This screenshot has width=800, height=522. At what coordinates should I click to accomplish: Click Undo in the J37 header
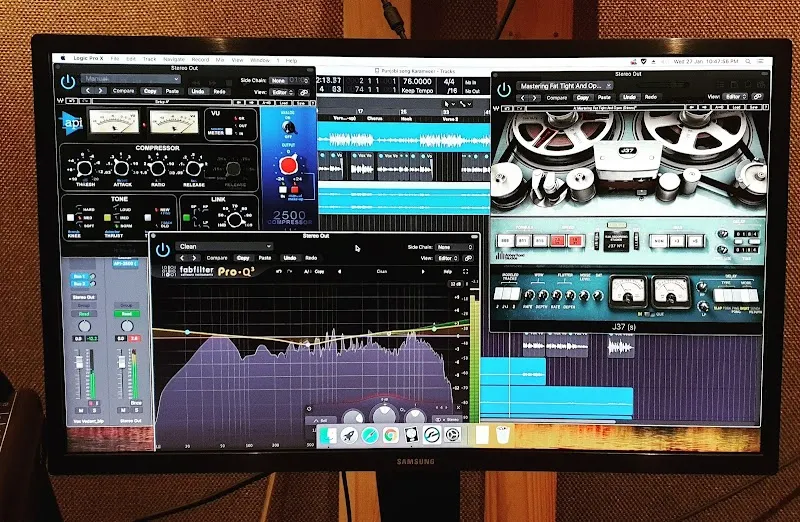click(x=629, y=97)
